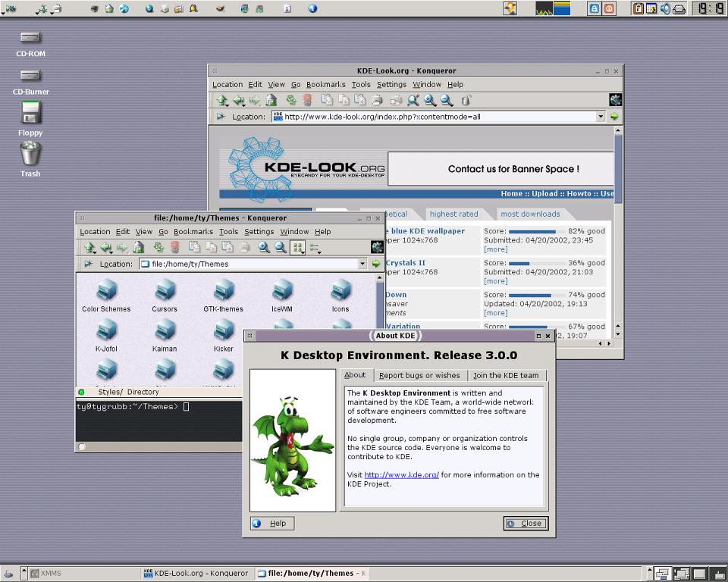
Task: Switch to KDE-Look.org - Konqueror in taskbar
Action: coord(196,573)
